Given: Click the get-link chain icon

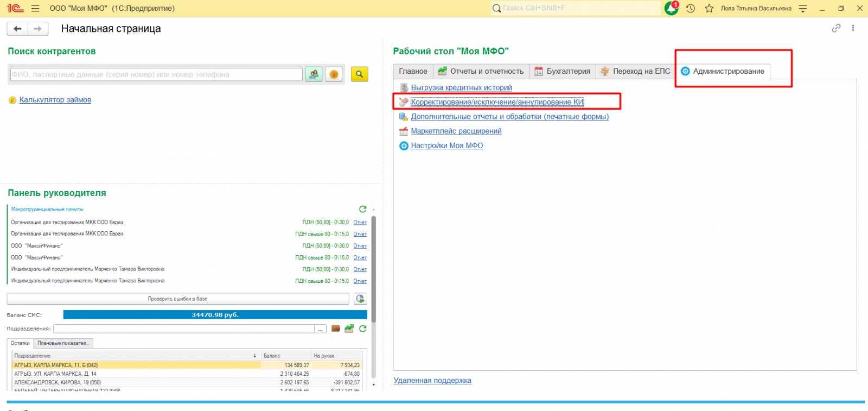Looking at the screenshot, I should pos(836,28).
